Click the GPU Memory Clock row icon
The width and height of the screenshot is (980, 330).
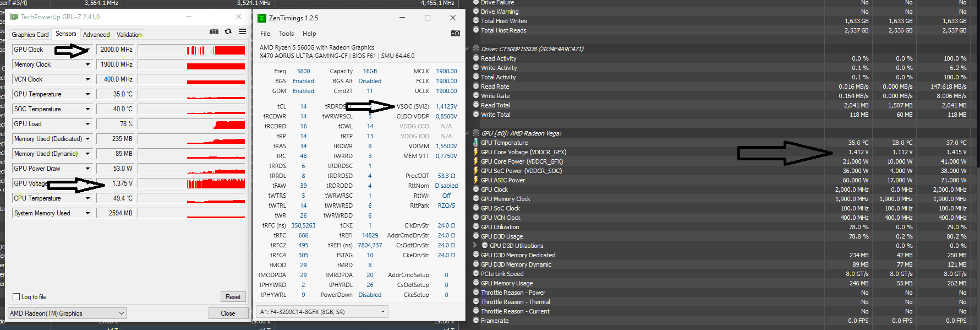click(476, 199)
